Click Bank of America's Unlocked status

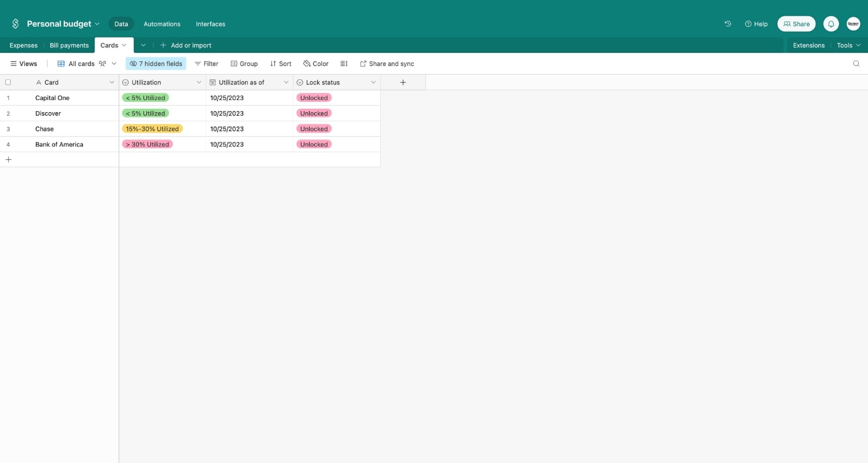coord(314,145)
